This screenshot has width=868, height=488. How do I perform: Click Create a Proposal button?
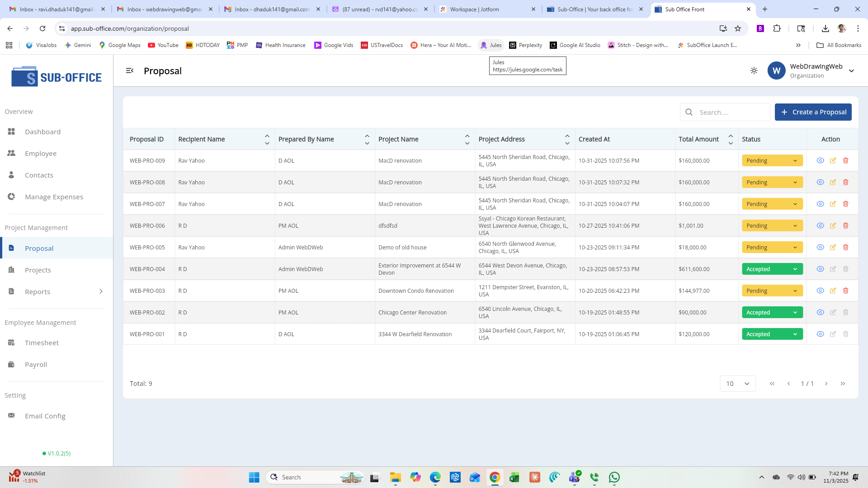click(813, 112)
